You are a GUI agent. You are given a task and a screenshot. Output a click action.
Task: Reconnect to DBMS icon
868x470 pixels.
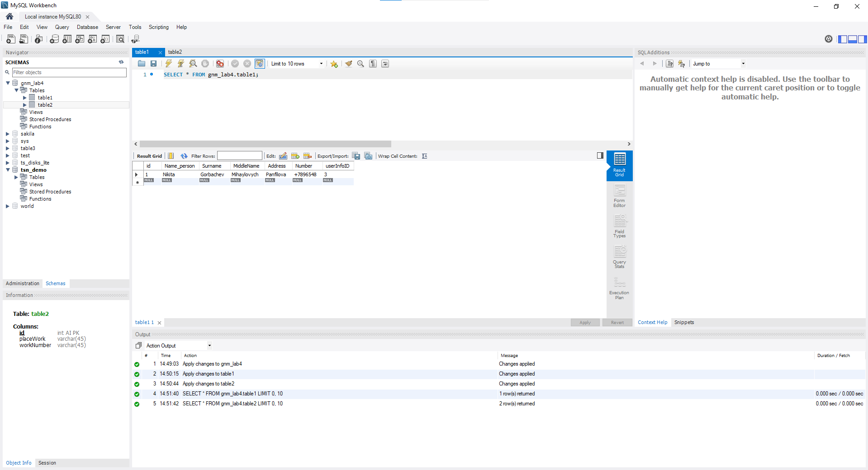(136, 39)
